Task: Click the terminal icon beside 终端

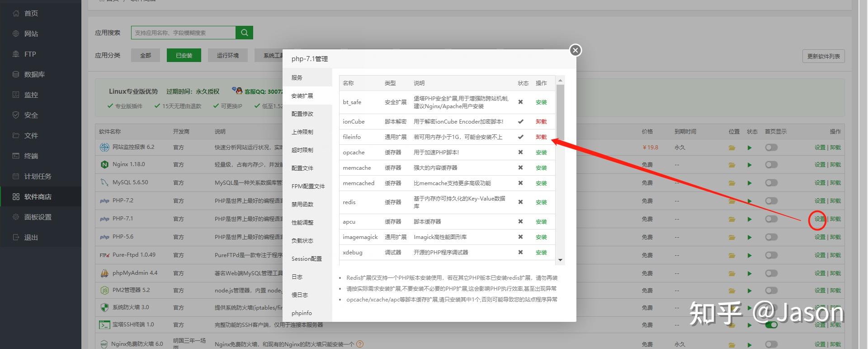Action: tap(16, 156)
